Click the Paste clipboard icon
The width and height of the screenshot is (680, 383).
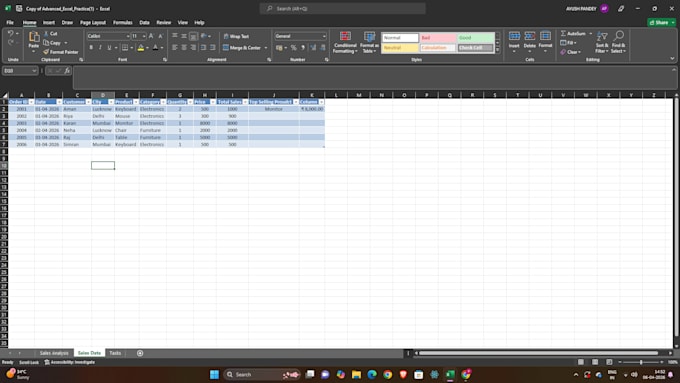tap(33, 38)
